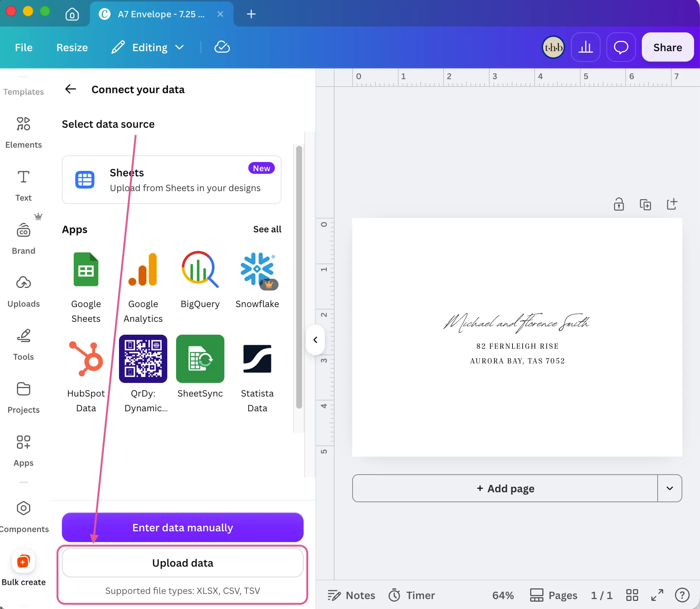Open the Components panel

point(24,517)
